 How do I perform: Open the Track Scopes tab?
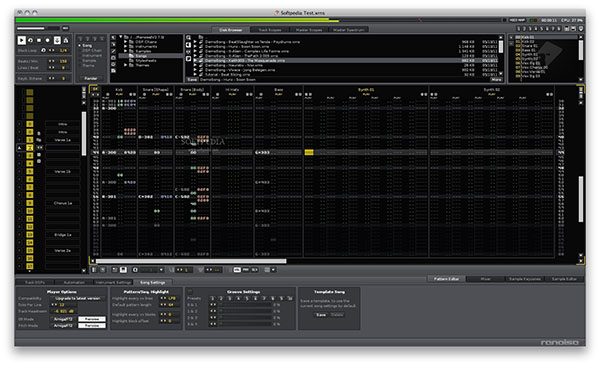(x=270, y=29)
